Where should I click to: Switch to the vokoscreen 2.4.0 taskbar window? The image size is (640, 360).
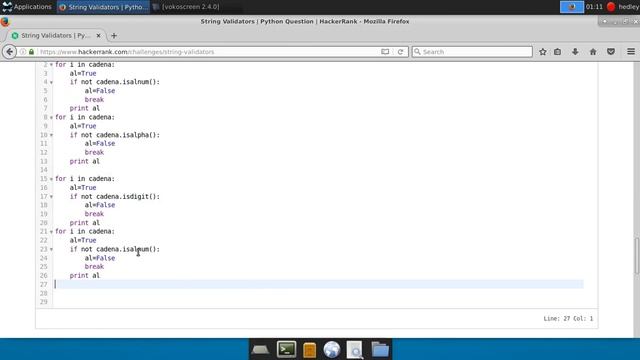click(186, 7)
